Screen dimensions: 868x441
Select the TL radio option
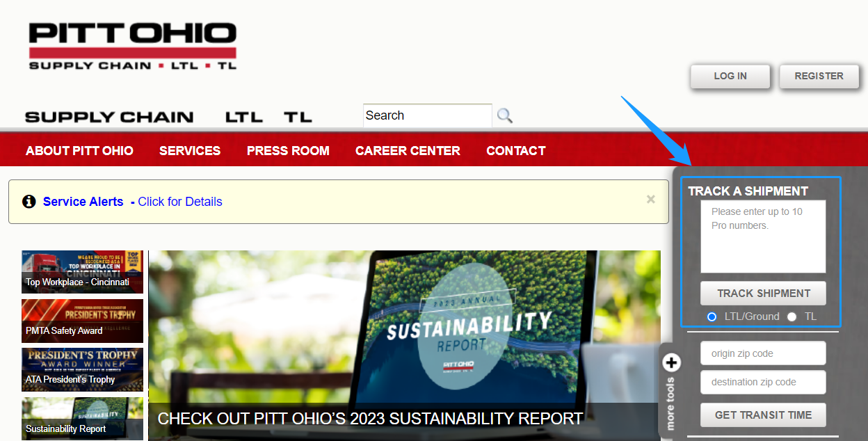coord(791,316)
